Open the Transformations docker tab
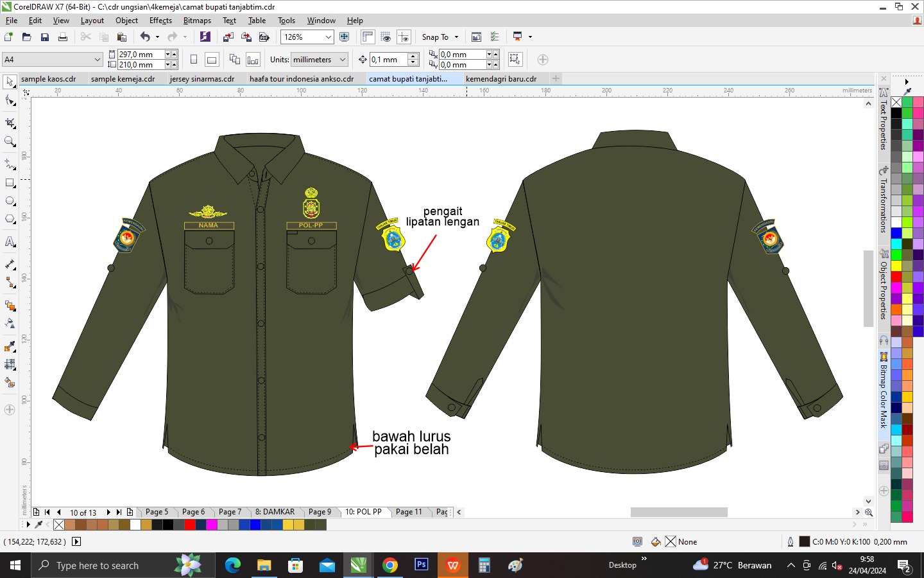Viewport: 924px width, 578px height. click(884, 200)
